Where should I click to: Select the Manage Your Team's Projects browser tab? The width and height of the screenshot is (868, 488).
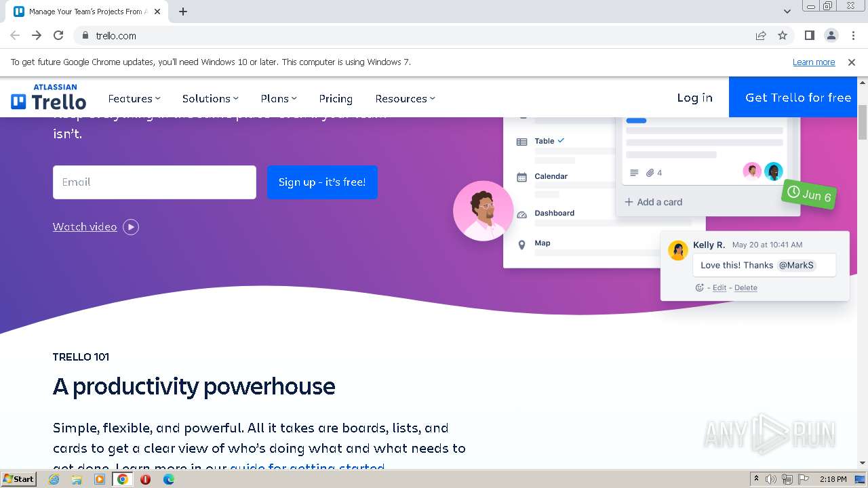(88, 12)
